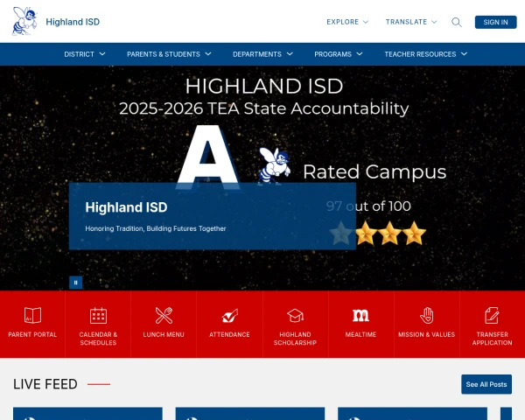Open the Attendance link text
525x420 pixels.
(x=229, y=334)
